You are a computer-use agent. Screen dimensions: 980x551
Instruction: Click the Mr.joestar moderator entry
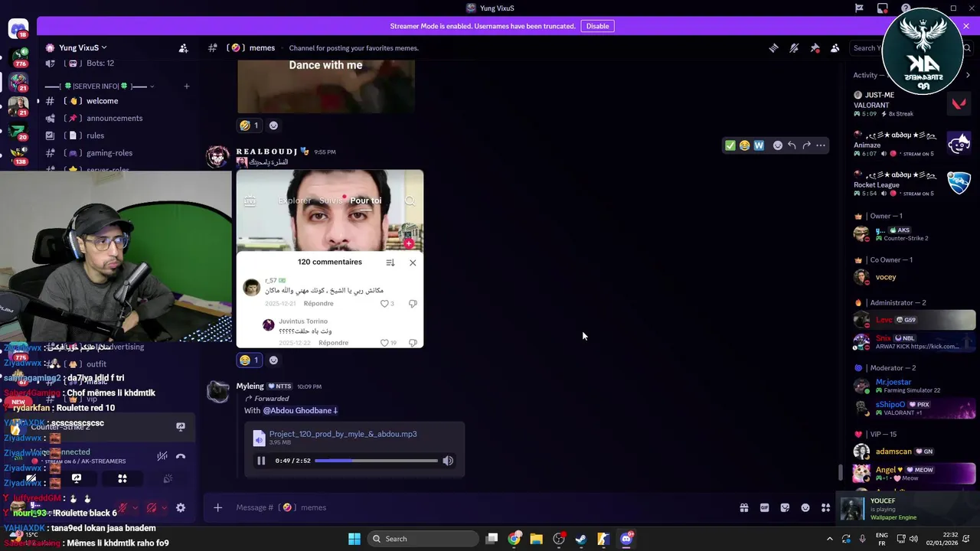[913, 386]
